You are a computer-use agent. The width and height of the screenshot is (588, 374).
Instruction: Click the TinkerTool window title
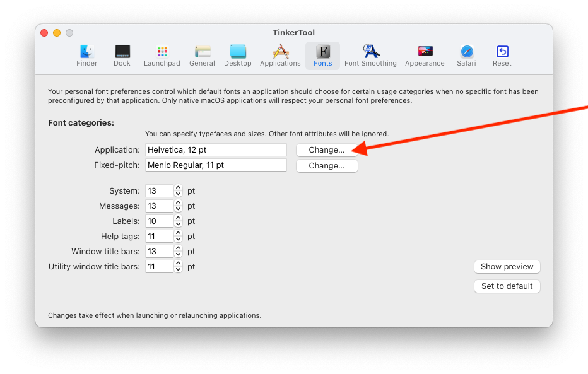[293, 33]
